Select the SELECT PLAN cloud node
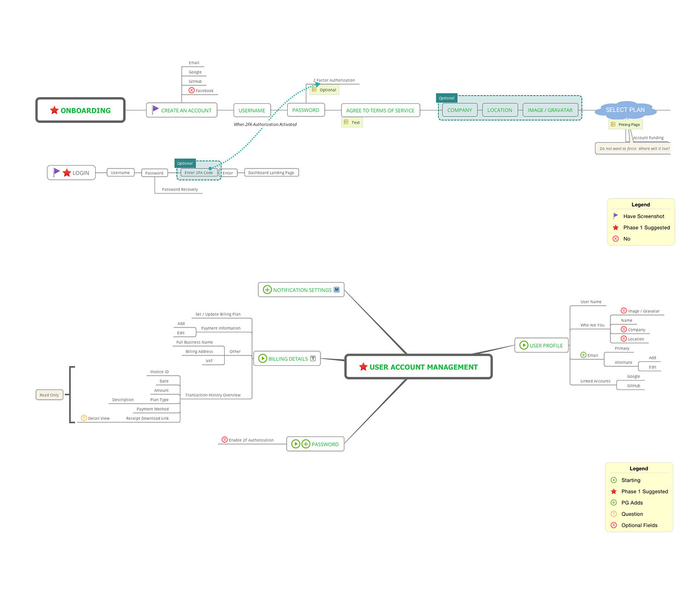The width and height of the screenshot is (700, 590). [x=625, y=110]
